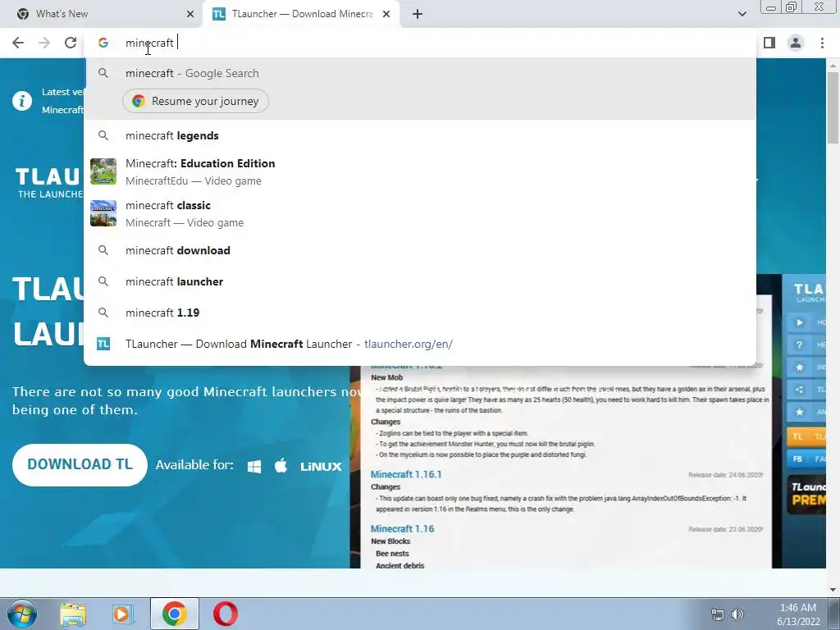Launch Windows Media Player from taskbar

point(123,614)
